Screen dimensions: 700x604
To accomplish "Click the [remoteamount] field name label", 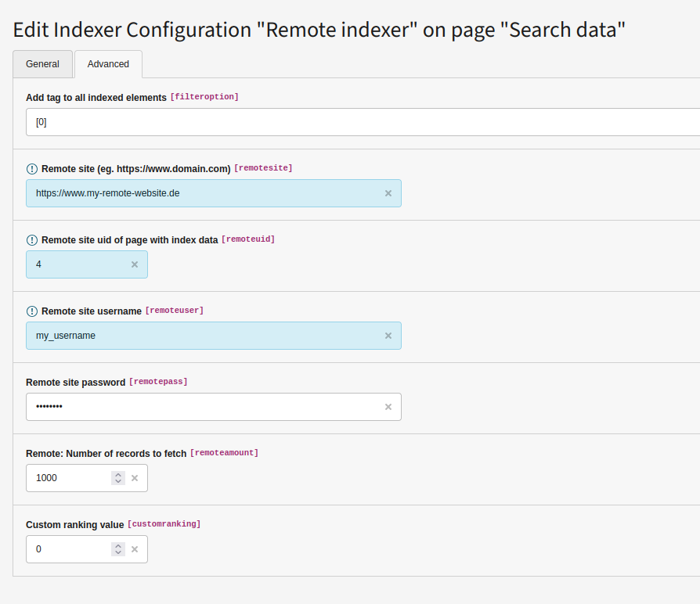I will pyautogui.click(x=225, y=453).
